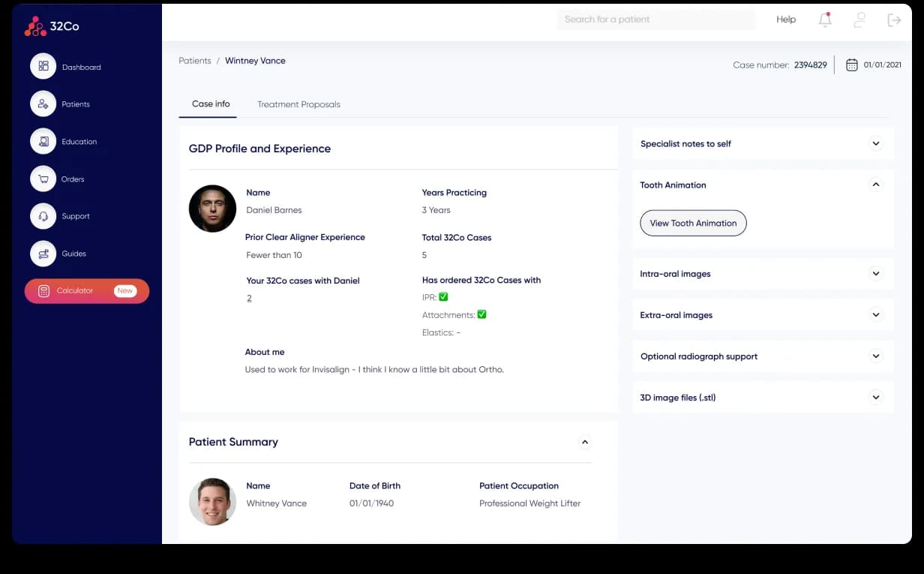This screenshot has height=574, width=924.
Task: Expand the Intra-oral images section
Action: (x=875, y=274)
